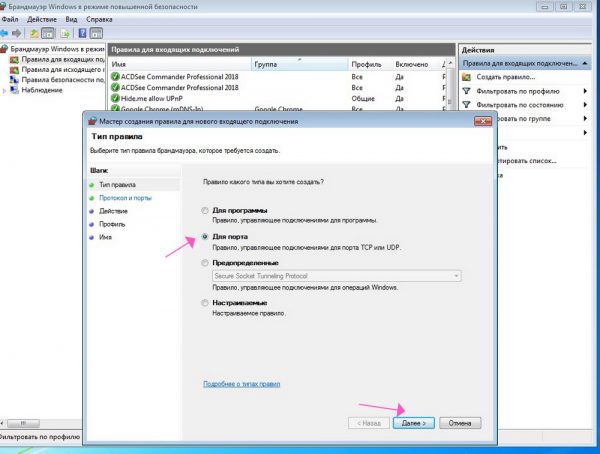Viewport: 600px width, 454px height.
Task: Open 'Подробнее о типах правил' link
Action: (x=241, y=384)
